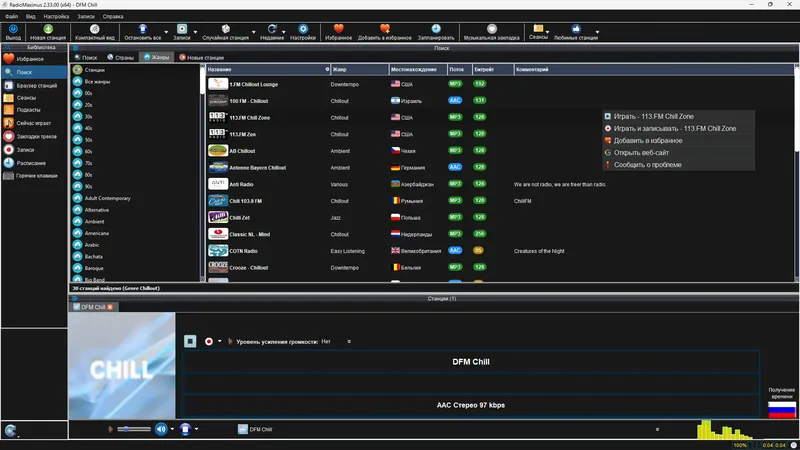Toggle the mute speaker button
800x450 pixels.
pos(161,429)
